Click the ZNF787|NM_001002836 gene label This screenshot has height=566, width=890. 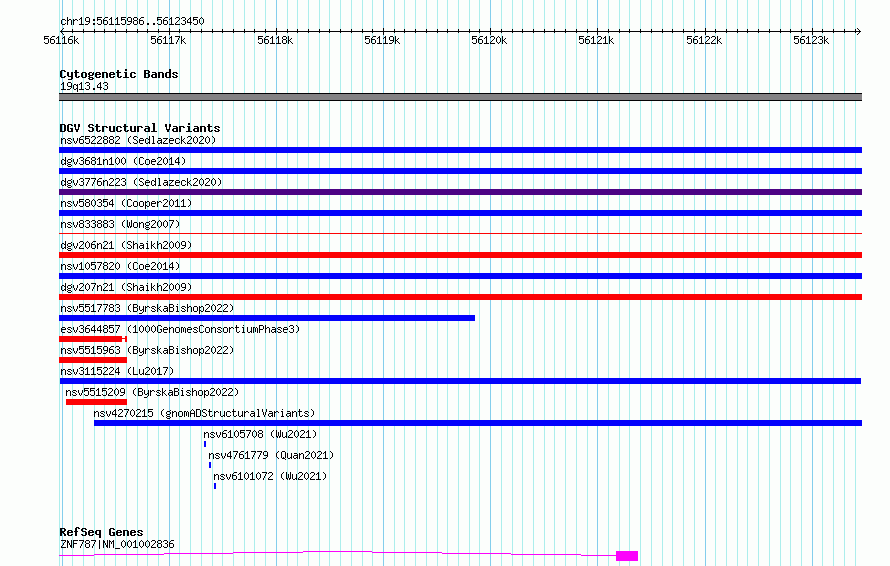pyautogui.click(x=117, y=544)
